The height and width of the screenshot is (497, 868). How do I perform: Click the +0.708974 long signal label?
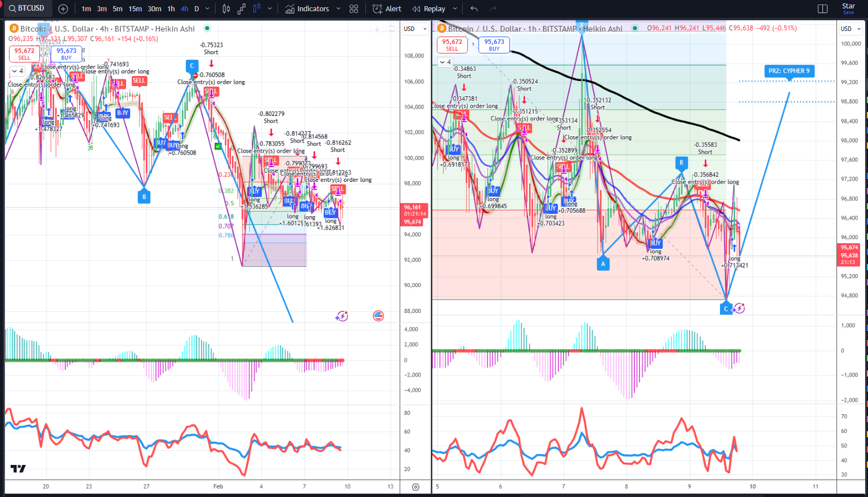point(656,255)
